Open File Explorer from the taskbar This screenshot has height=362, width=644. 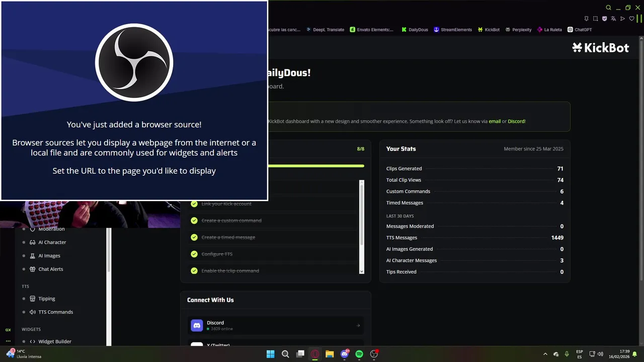(330, 354)
